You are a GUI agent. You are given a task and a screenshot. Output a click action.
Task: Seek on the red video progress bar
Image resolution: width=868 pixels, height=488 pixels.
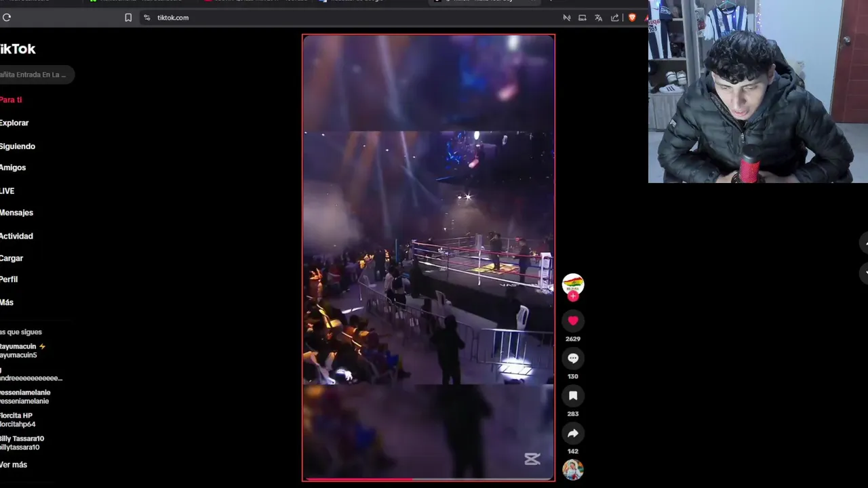[429, 479]
